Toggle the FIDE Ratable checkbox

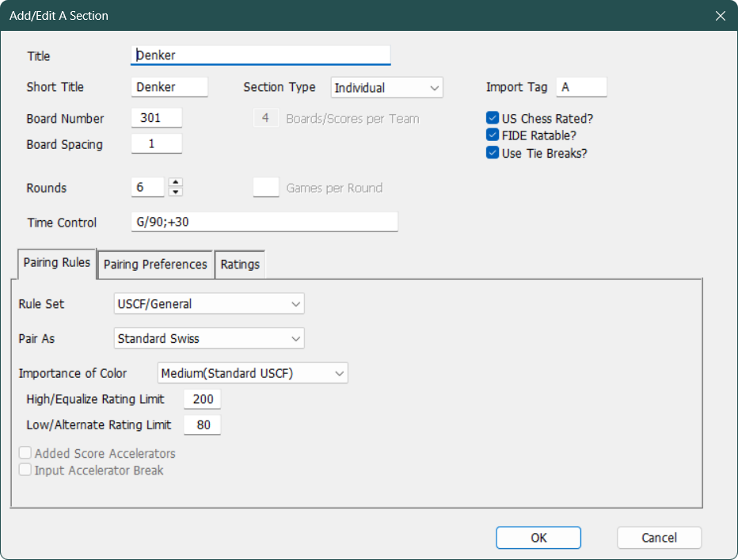493,135
